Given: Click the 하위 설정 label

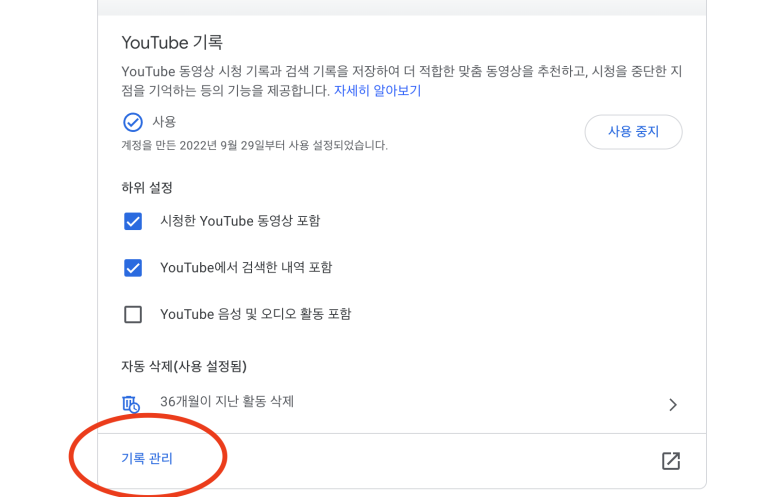Looking at the screenshot, I should coord(147,188).
